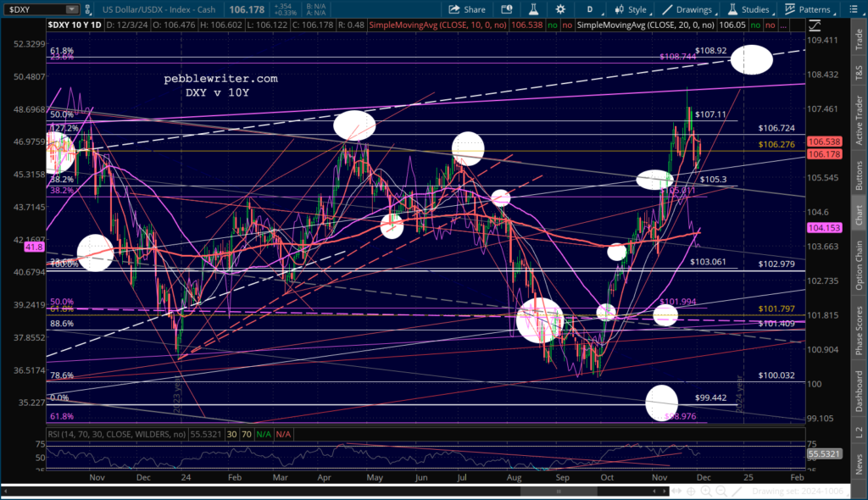
Task: Open the D timeframe dropdown
Action: 590,9
